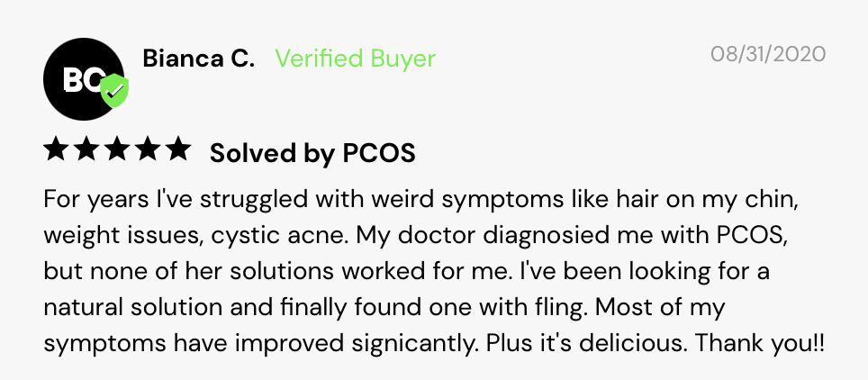The image size is (868, 380).
Task: Click the phrase "cystic acne" in the review
Action: 279,235
